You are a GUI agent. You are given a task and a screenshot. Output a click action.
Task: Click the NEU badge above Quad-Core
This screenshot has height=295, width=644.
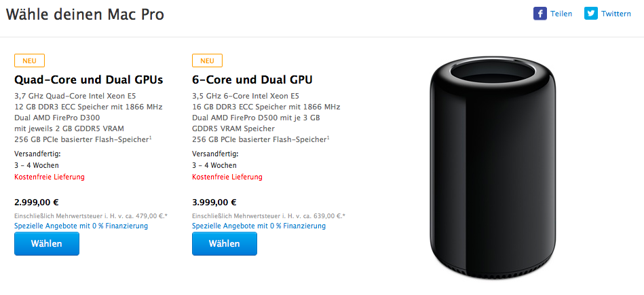point(29,60)
